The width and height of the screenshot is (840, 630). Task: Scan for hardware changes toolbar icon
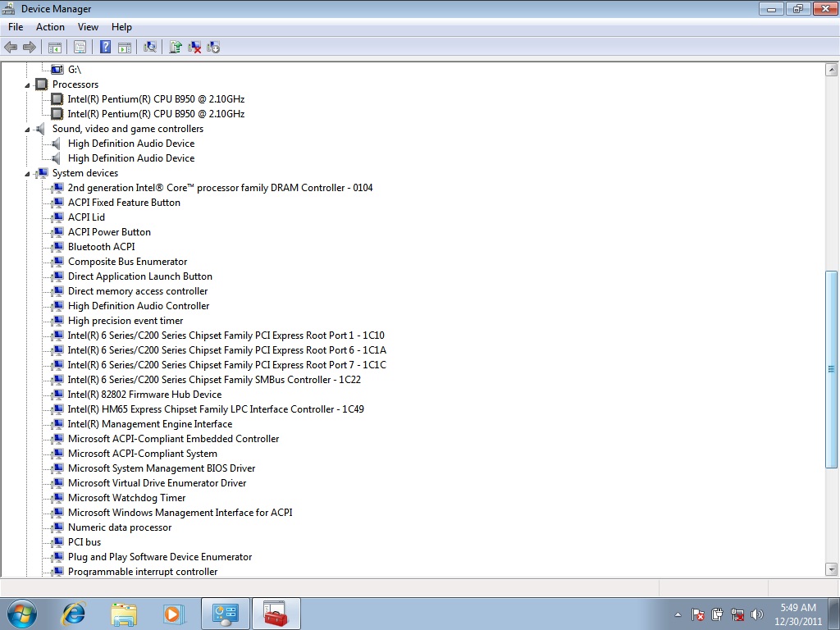150,47
